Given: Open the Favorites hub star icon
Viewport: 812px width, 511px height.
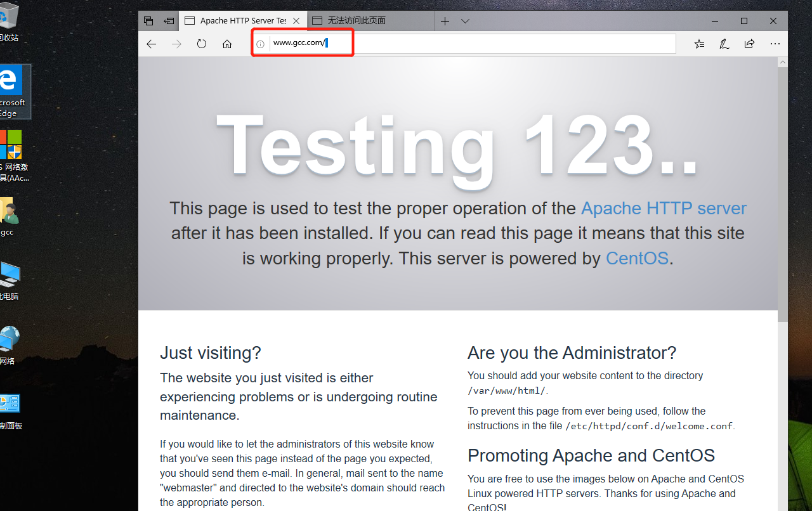Looking at the screenshot, I should (x=699, y=44).
